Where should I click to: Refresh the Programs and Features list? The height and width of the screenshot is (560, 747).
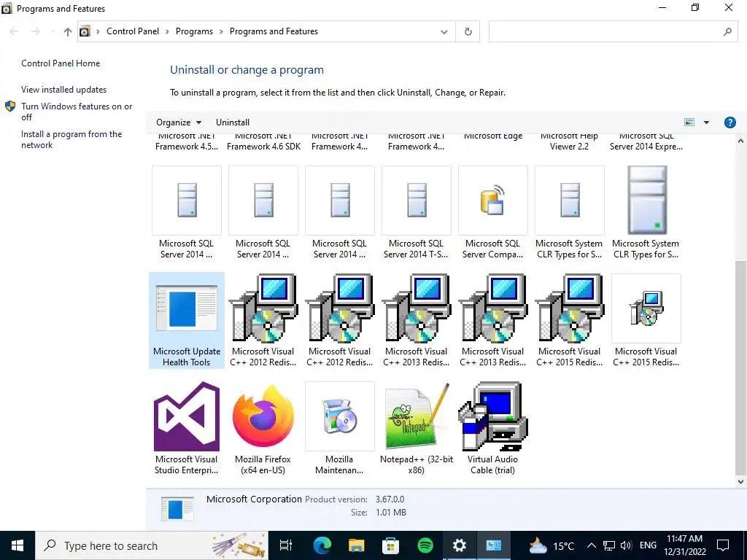pos(468,31)
